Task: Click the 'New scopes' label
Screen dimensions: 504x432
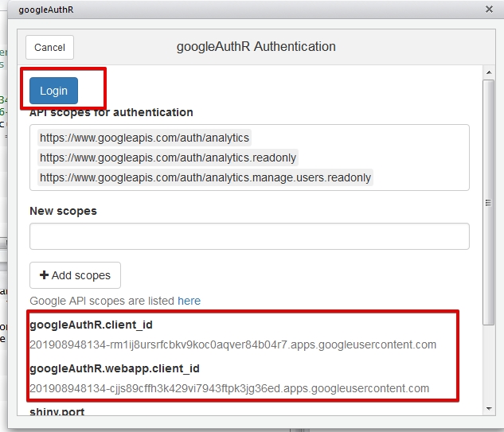Action: point(63,211)
